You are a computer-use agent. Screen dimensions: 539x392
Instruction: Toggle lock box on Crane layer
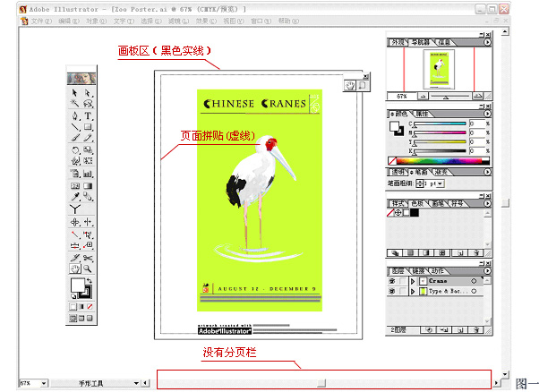(400, 280)
